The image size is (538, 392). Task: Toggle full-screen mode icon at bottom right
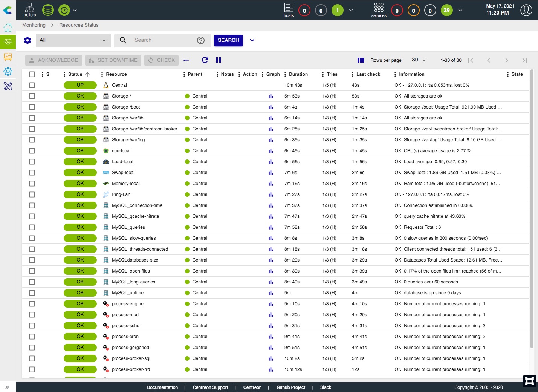[529, 381]
